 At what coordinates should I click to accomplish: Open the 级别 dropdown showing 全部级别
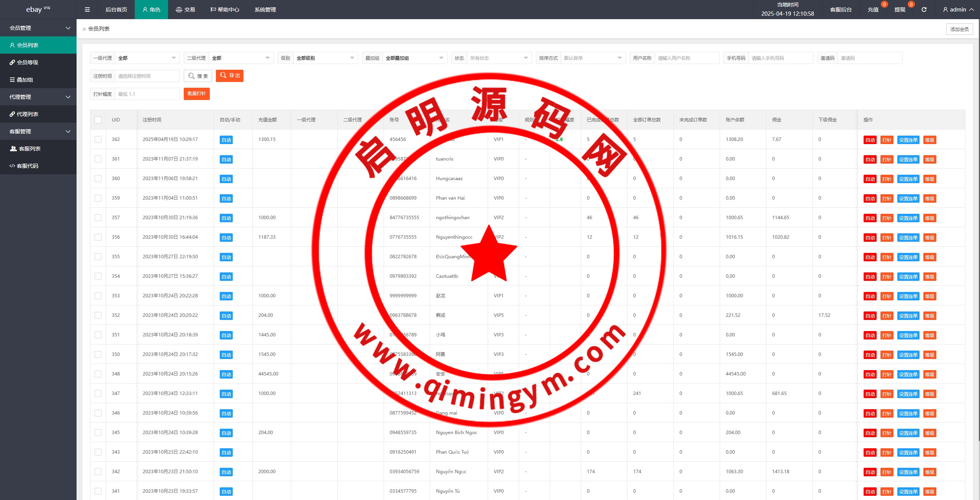325,58
